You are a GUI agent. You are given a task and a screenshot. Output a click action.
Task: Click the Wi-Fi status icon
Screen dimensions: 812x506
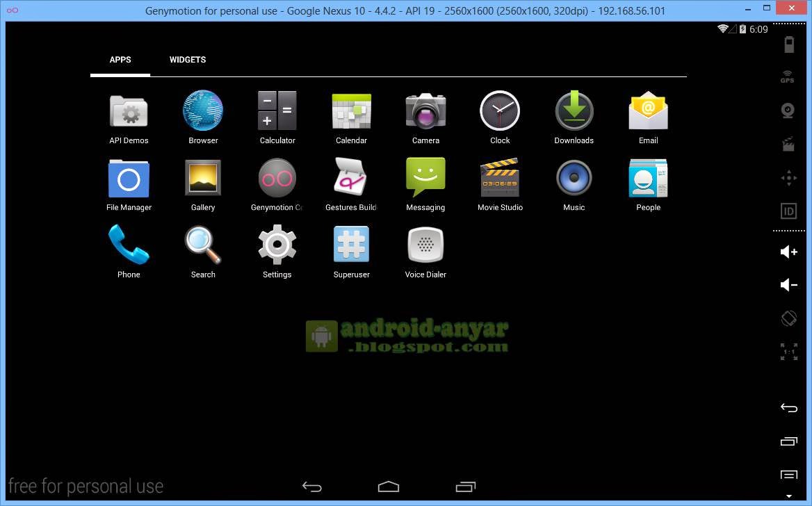point(722,29)
